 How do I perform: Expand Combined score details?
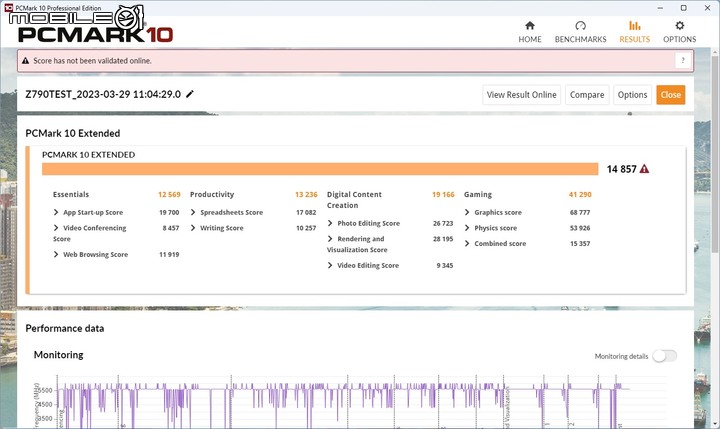(x=467, y=243)
